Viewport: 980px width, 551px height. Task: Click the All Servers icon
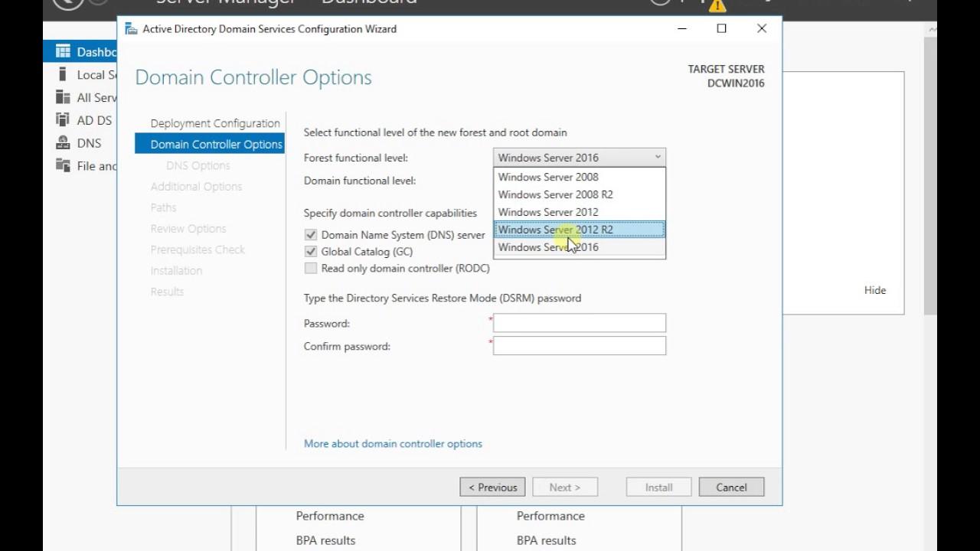coord(63,98)
